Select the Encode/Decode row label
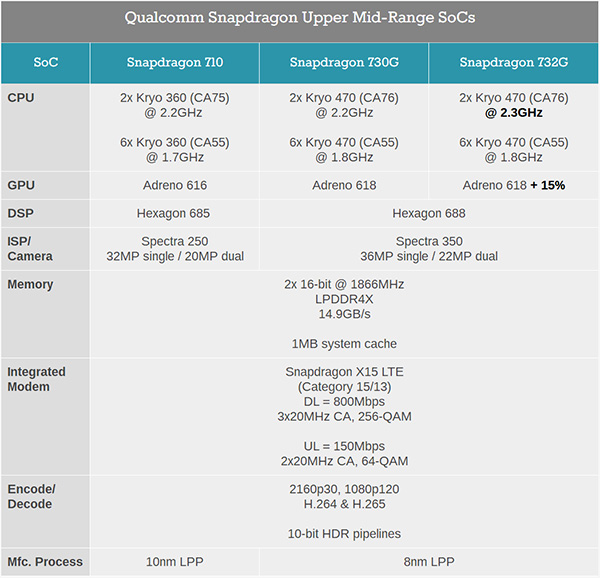The image size is (600, 578). 33,497
